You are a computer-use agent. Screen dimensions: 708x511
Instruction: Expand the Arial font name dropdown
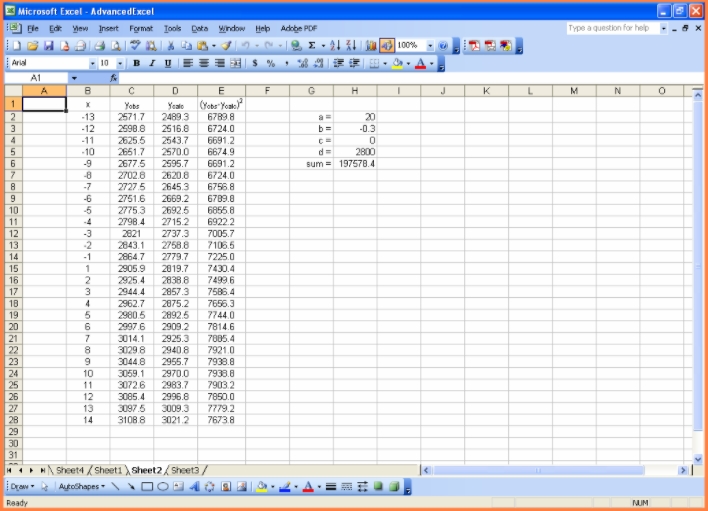coord(93,63)
